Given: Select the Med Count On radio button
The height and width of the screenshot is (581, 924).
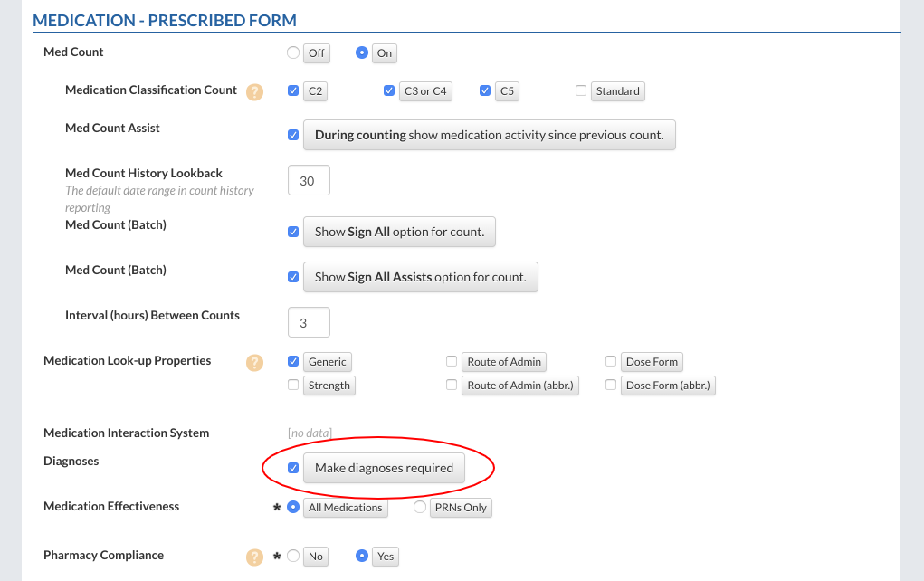Looking at the screenshot, I should tap(362, 53).
